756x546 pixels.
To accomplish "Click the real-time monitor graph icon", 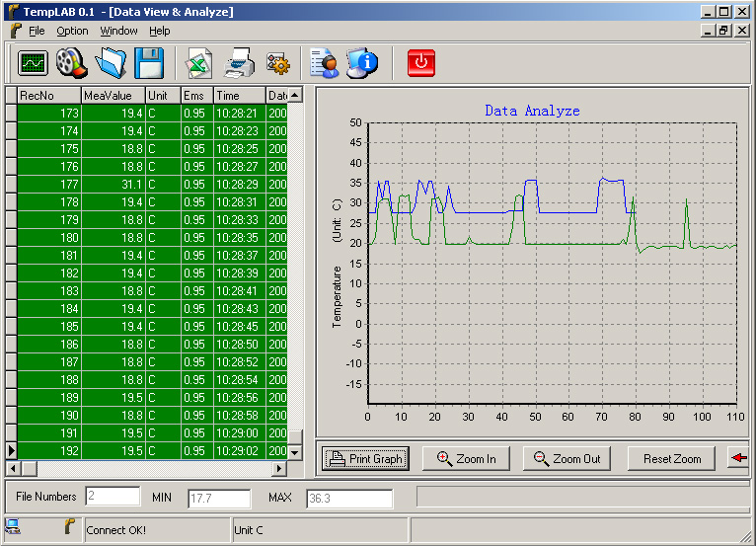I will [x=34, y=63].
